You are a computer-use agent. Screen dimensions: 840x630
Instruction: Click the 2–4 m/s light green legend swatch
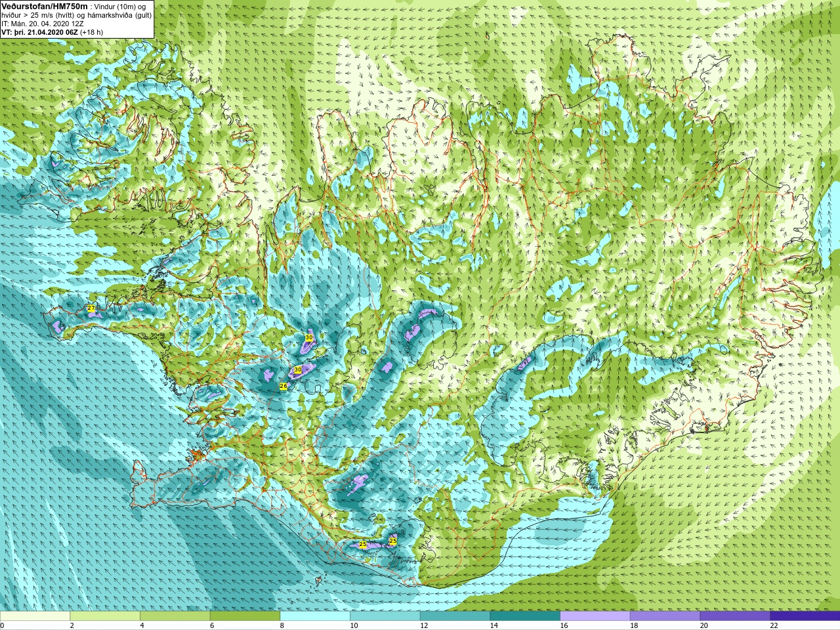(x=105, y=616)
